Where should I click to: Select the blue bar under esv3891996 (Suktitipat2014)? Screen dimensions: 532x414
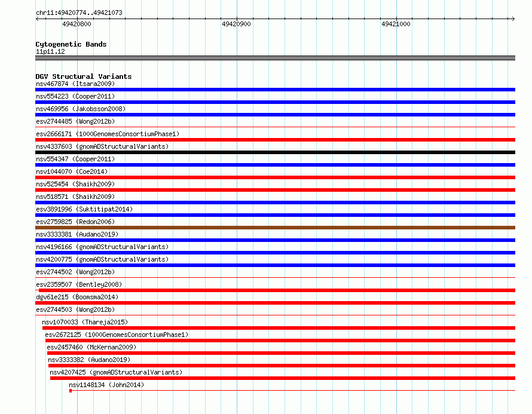tap(275, 215)
